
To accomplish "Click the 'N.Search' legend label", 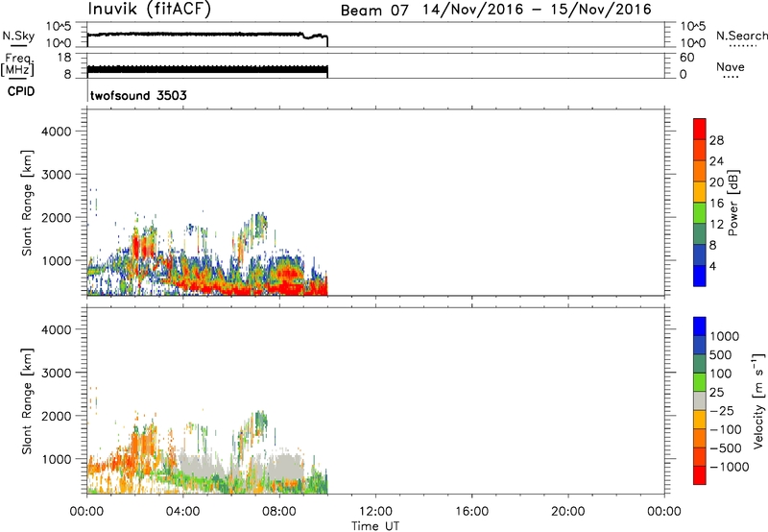I will [741, 36].
